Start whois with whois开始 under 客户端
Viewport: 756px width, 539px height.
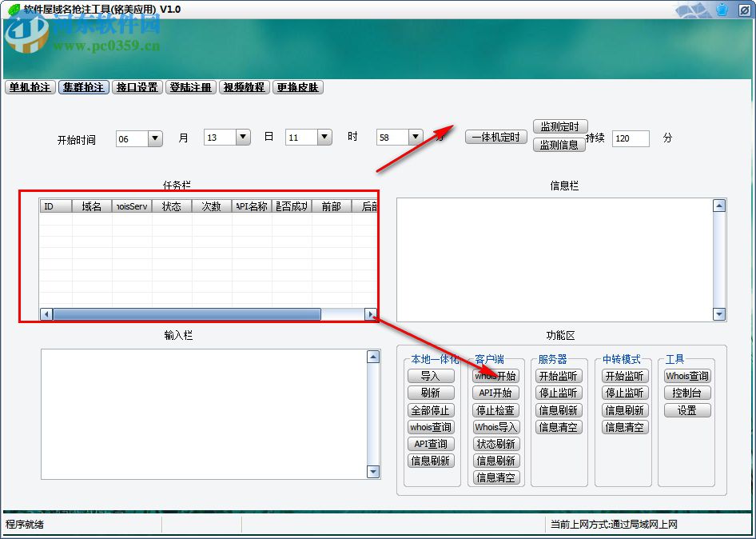(495, 376)
